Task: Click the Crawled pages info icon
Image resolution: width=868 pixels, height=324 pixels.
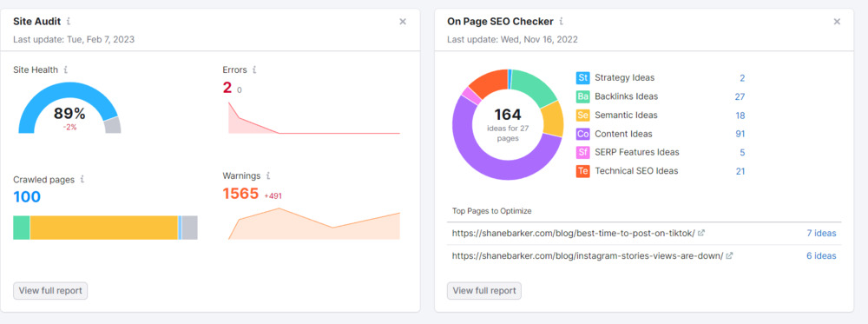Action: click(x=82, y=180)
